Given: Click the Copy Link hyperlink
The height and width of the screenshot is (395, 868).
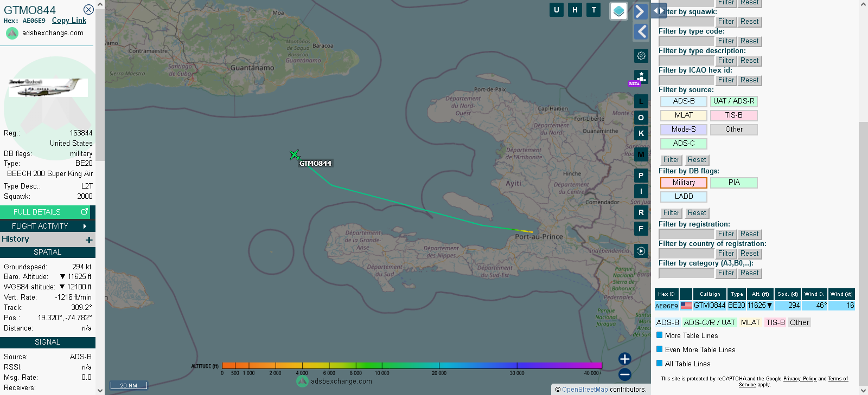Looking at the screenshot, I should coord(69,20).
